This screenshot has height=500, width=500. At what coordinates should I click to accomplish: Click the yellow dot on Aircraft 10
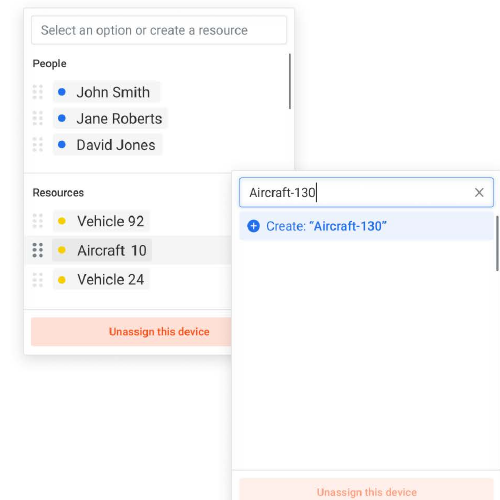coord(62,250)
